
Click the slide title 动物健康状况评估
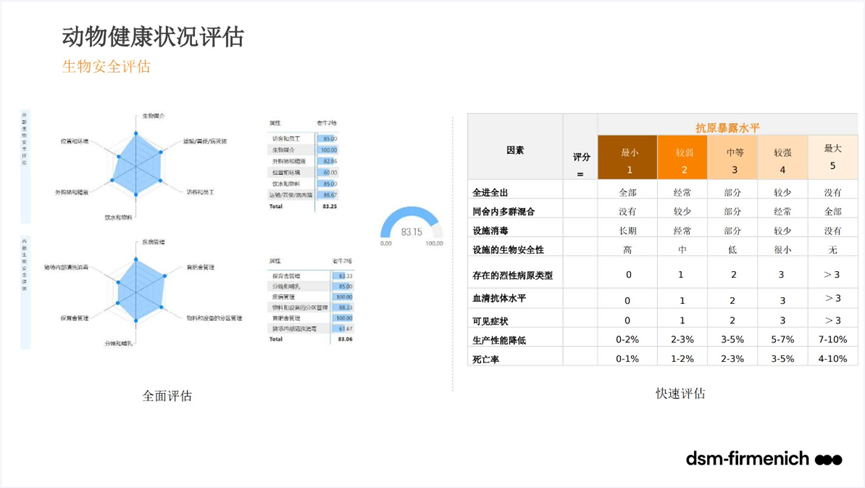(153, 37)
